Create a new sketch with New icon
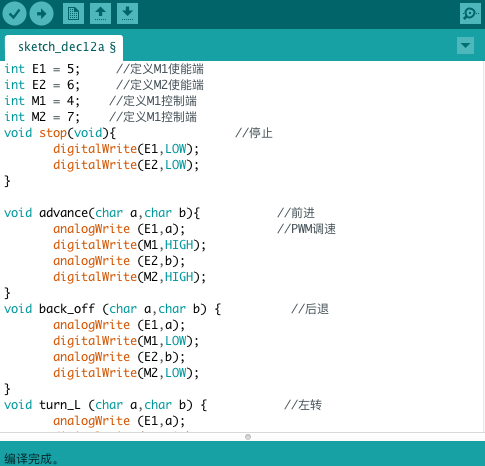This screenshot has height=466, width=485. [x=73, y=14]
